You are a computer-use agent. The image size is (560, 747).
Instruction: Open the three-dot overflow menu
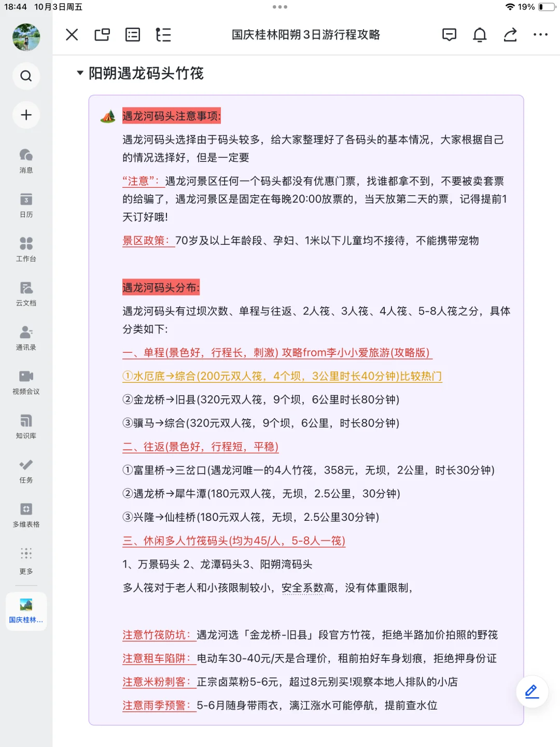(x=541, y=35)
